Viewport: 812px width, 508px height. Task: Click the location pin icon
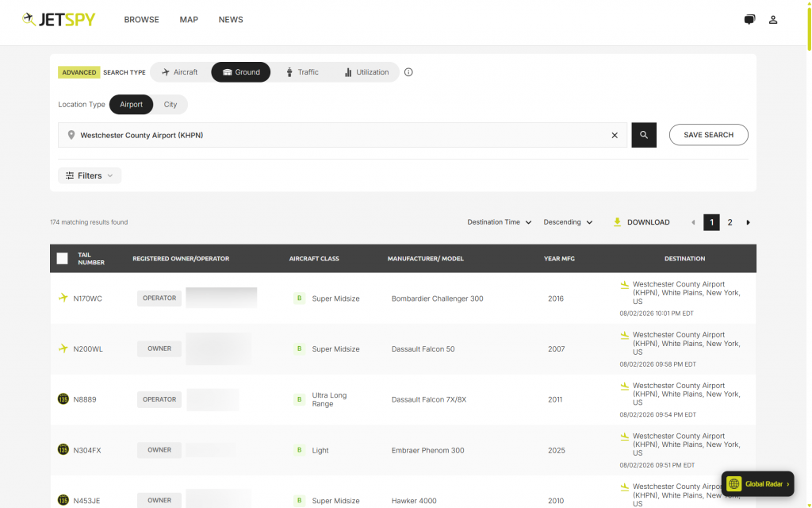pyautogui.click(x=71, y=135)
